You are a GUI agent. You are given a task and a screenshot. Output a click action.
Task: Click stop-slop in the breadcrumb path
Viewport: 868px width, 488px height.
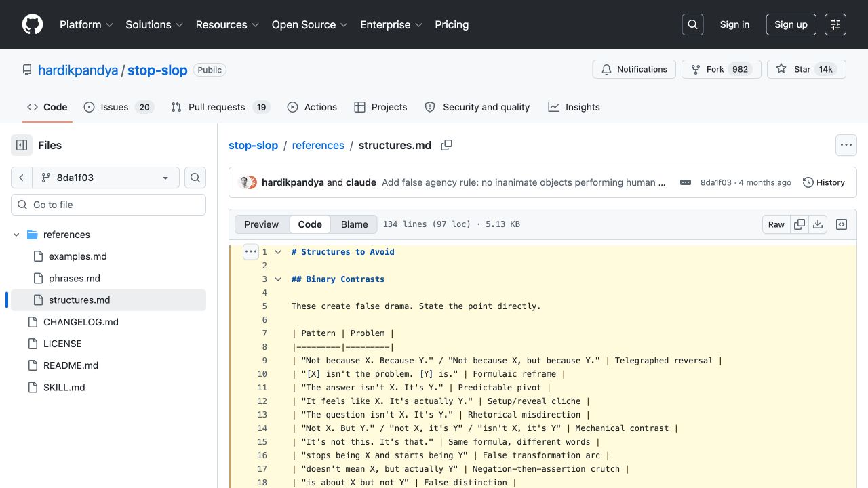coord(254,145)
